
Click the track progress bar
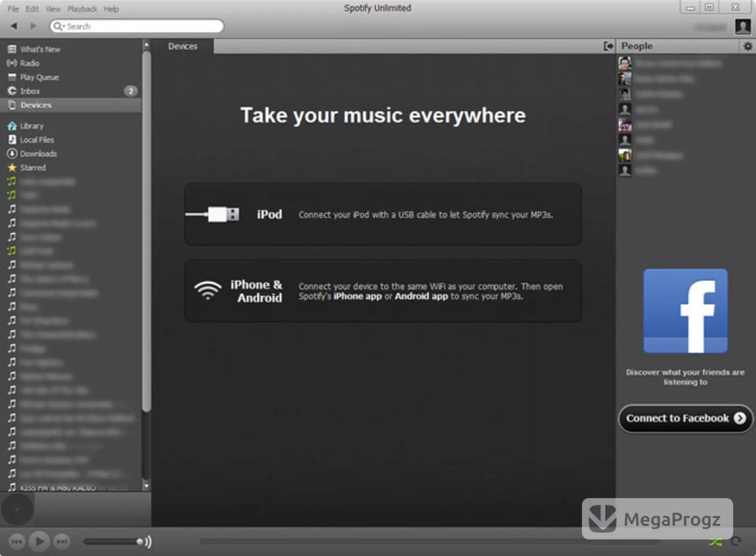point(429,542)
